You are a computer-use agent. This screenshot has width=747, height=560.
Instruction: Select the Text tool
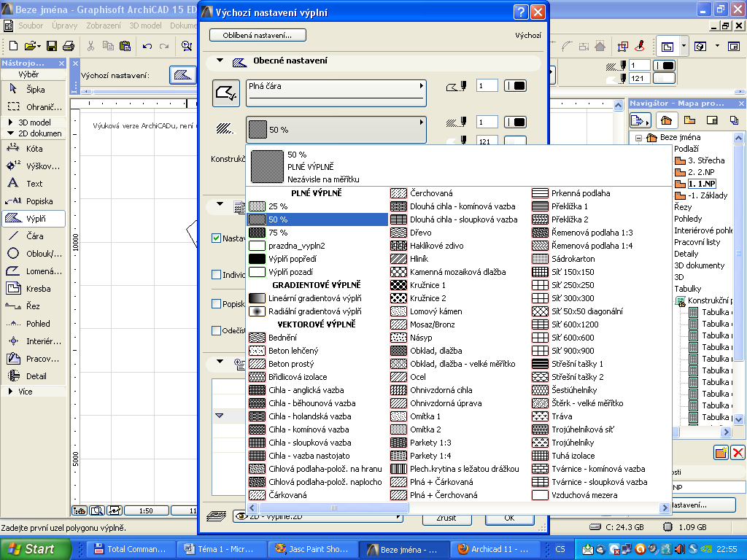34,184
